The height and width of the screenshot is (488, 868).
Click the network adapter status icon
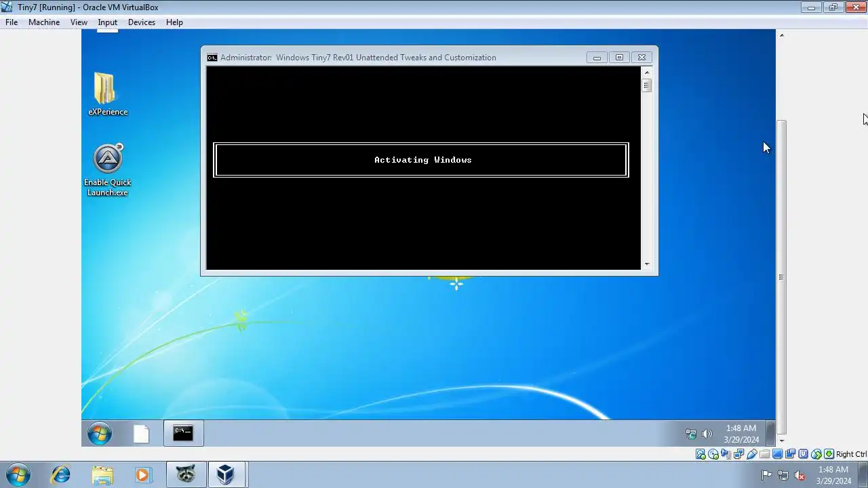739,454
